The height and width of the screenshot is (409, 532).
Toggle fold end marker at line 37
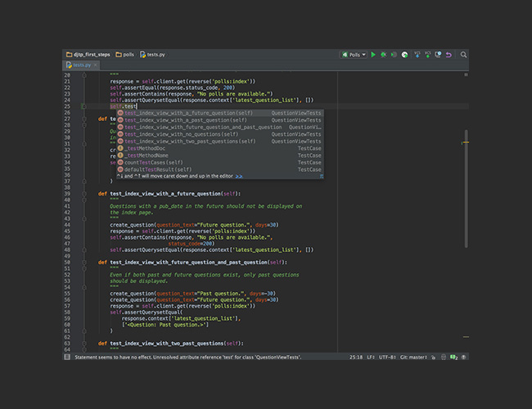[84, 182]
